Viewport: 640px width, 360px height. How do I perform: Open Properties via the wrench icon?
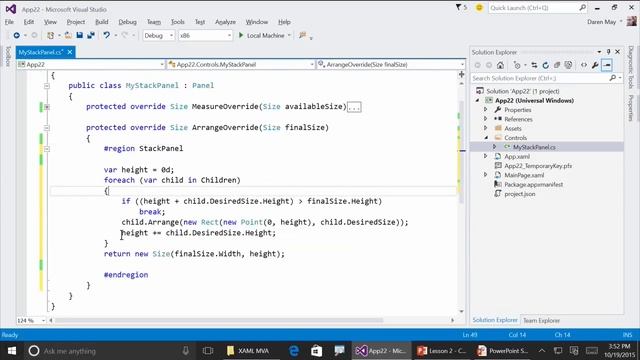tap(595, 65)
